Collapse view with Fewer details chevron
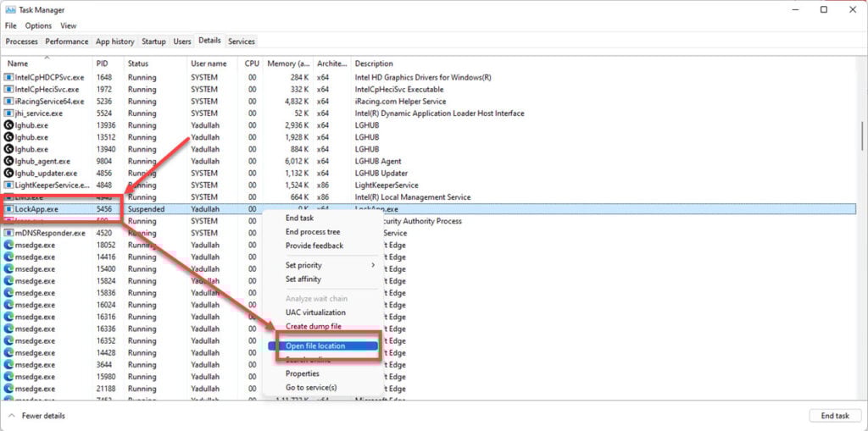Screen dimensions: 868x431 coord(11,416)
